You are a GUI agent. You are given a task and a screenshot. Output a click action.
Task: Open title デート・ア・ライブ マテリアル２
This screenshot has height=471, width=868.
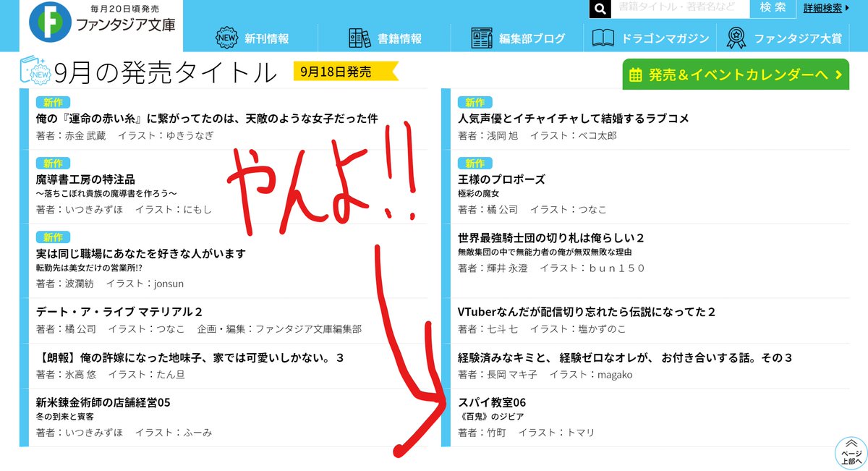point(119,312)
